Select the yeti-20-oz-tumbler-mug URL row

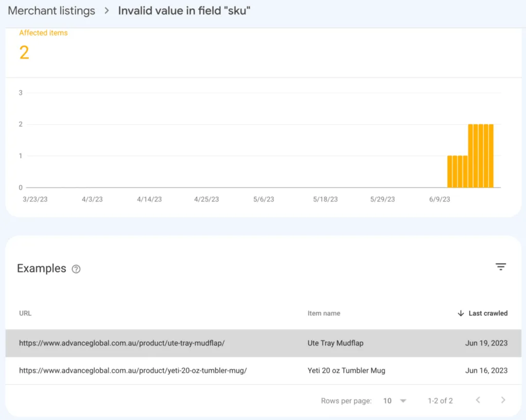[264, 370]
